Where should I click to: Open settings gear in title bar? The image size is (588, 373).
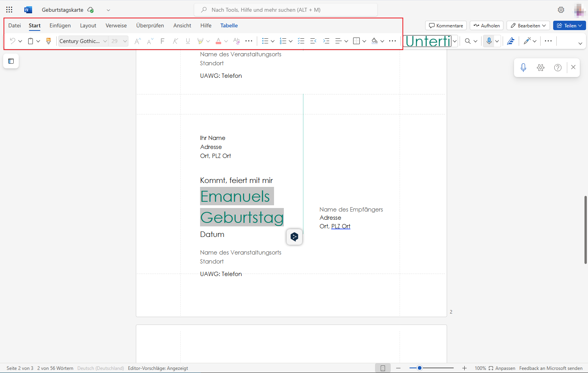click(561, 10)
